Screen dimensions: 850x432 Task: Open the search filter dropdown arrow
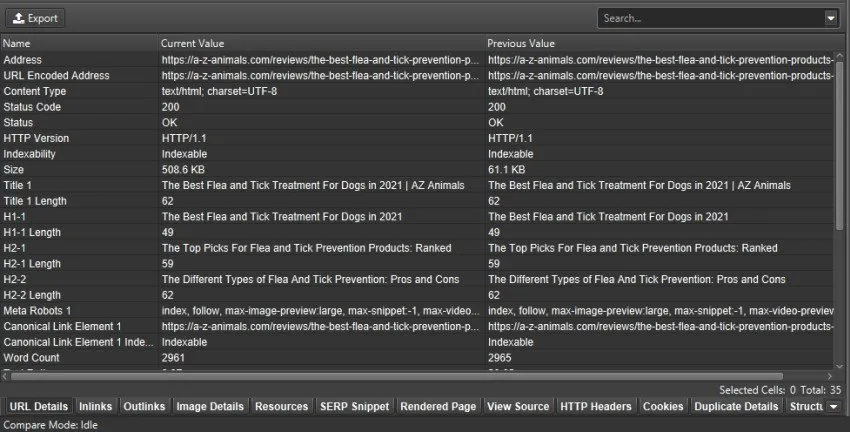[831, 18]
